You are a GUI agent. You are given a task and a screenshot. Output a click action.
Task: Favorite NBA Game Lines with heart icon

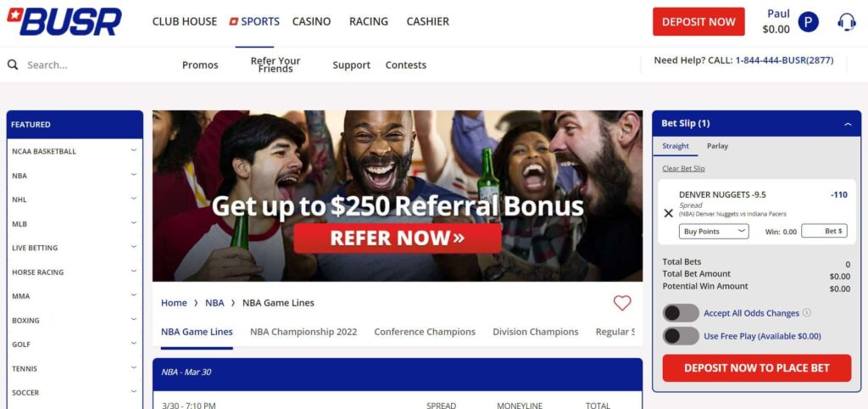coord(622,303)
